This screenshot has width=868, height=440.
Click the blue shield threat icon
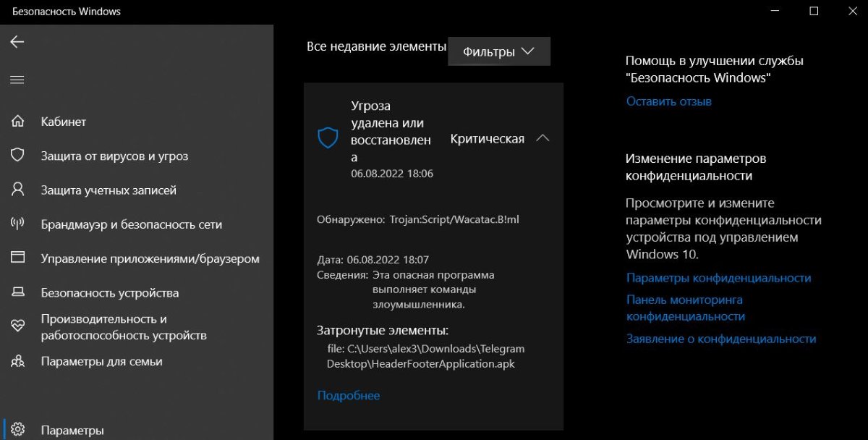tap(328, 138)
